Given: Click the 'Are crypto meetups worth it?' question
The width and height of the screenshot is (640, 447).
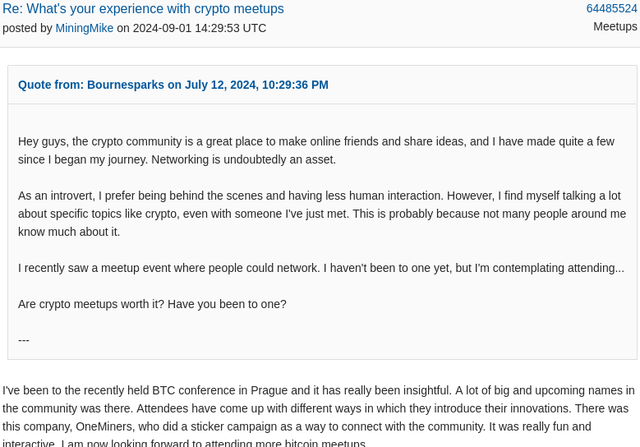Looking at the screenshot, I should click(91, 305).
